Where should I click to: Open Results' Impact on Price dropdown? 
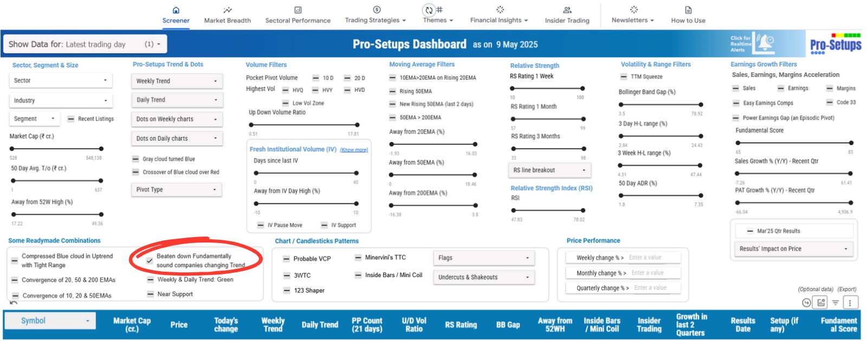tap(794, 249)
